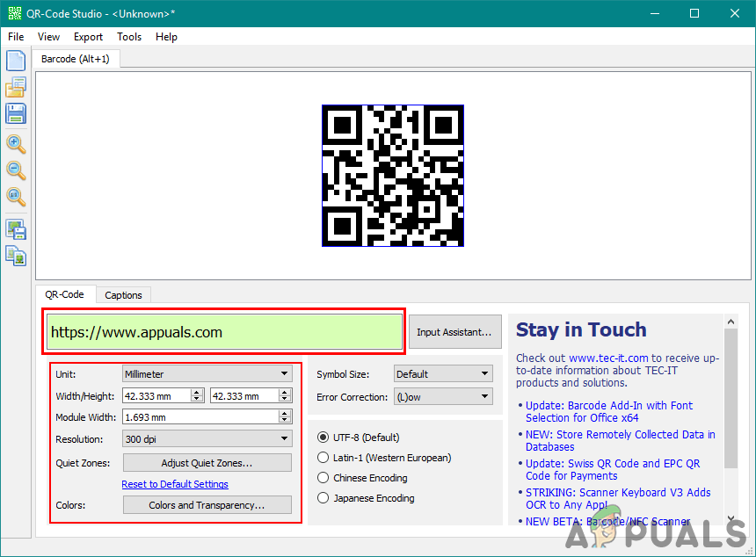Open the File menu
The width and height of the screenshot is (756, 557).
click(x=16, y=37)
